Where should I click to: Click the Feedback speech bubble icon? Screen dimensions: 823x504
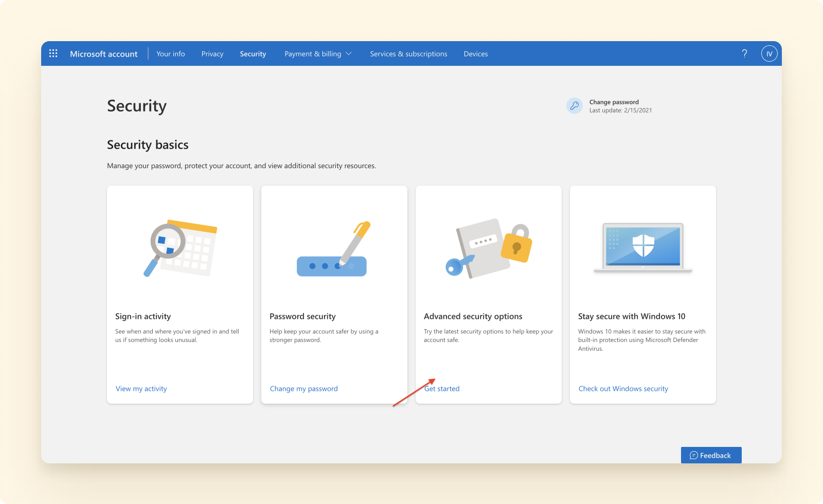(694, 455)
